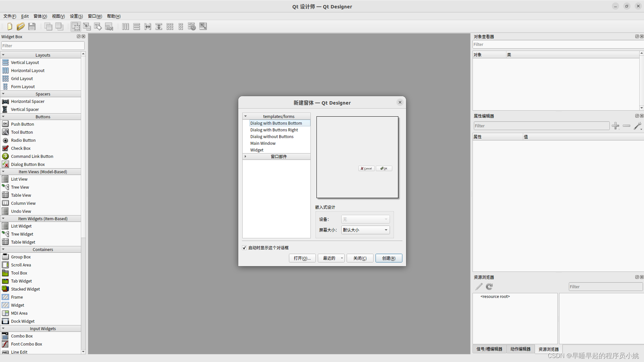Click the Widget Box scrollbar down arrow
This screenshot has height=362, width=644.
tap(83, 352)
